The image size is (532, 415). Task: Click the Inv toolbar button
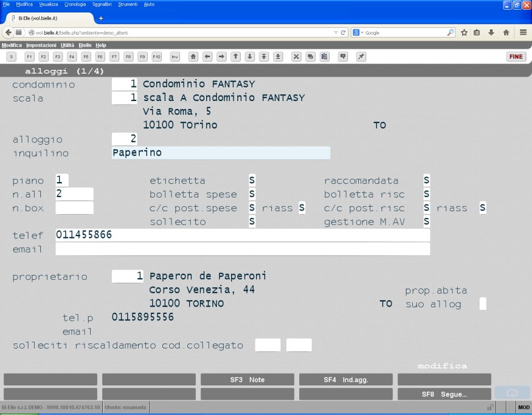point(175,57)
